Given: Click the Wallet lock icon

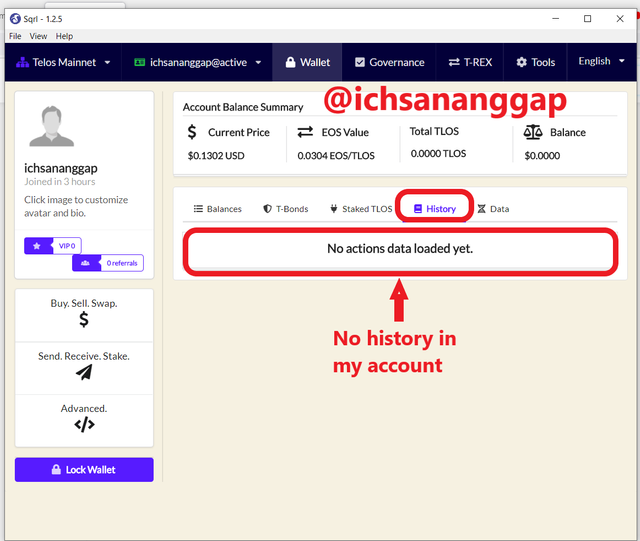Looking at the screenshot, I should [x=290, y=62].
